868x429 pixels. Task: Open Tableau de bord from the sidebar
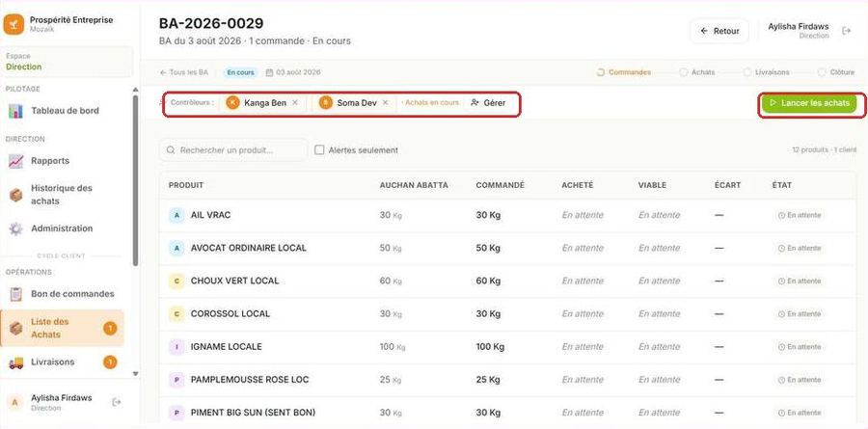click(65, 111)
